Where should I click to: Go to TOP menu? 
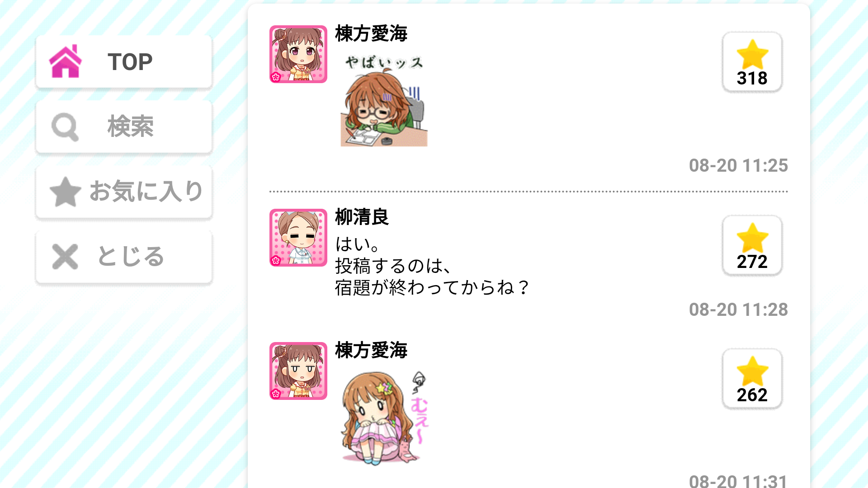(x=124, y=62)
